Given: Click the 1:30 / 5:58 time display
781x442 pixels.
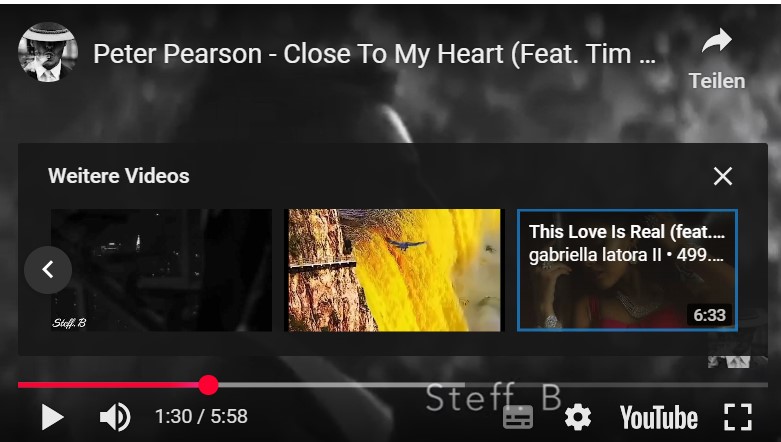Looking at the screenshot, I should pos(201,417).
